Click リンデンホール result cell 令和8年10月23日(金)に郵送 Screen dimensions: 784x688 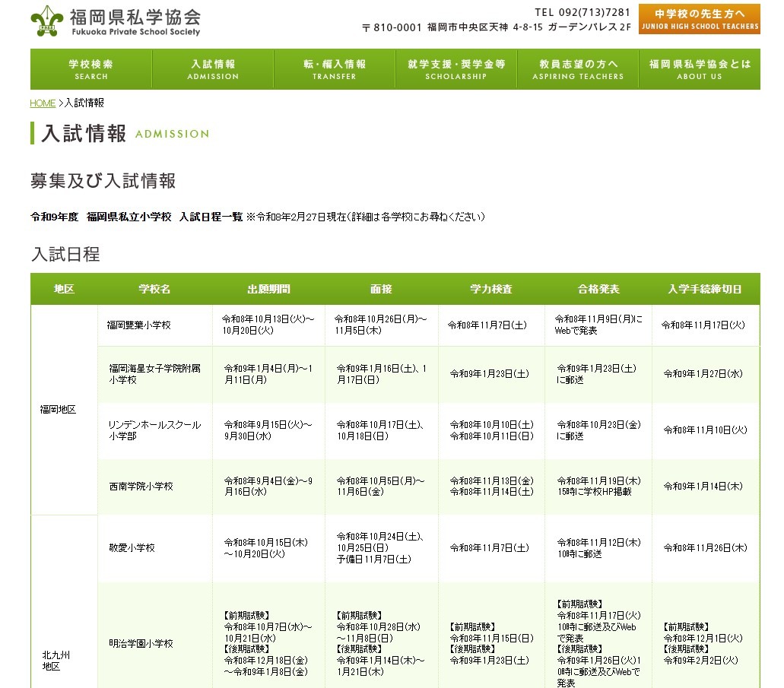point(598,430)
